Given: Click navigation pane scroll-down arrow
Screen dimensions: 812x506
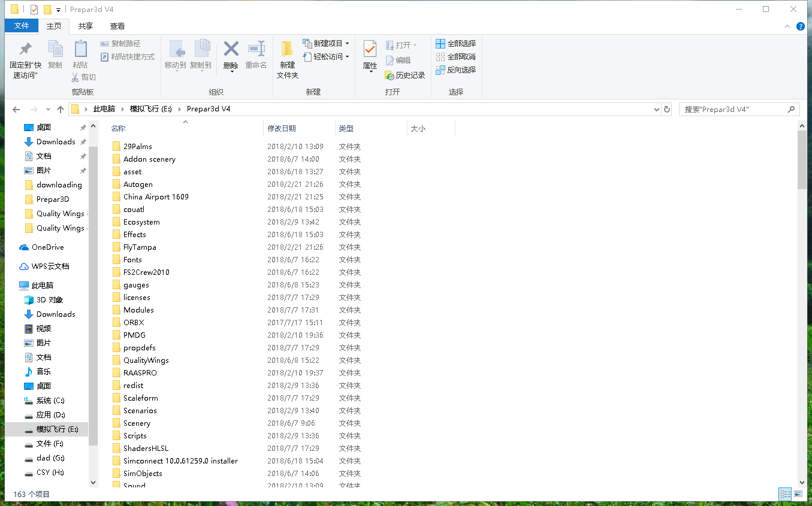Looking at the screenshot, I should (93, 482).
